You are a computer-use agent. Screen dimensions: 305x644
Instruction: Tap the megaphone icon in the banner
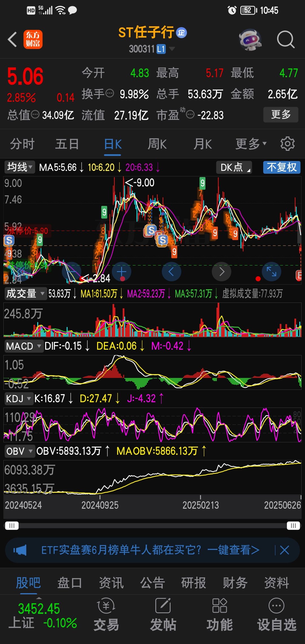coord(20,550)
